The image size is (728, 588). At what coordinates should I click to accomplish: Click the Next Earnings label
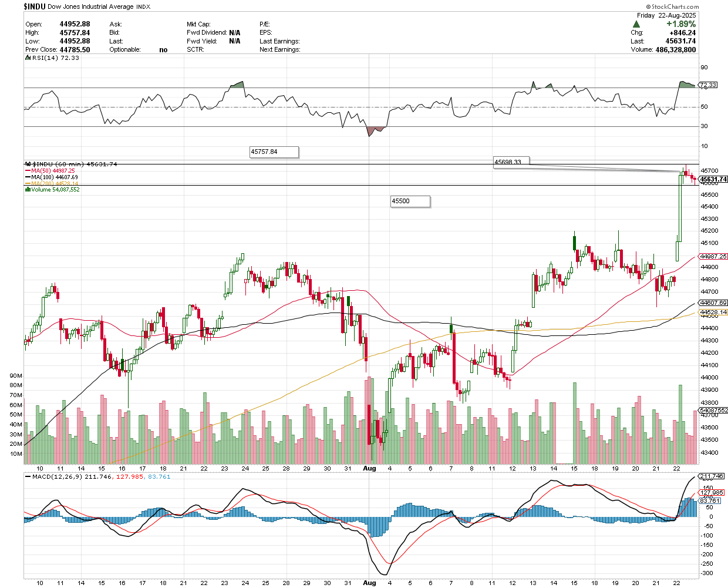(x=280, y=50)
